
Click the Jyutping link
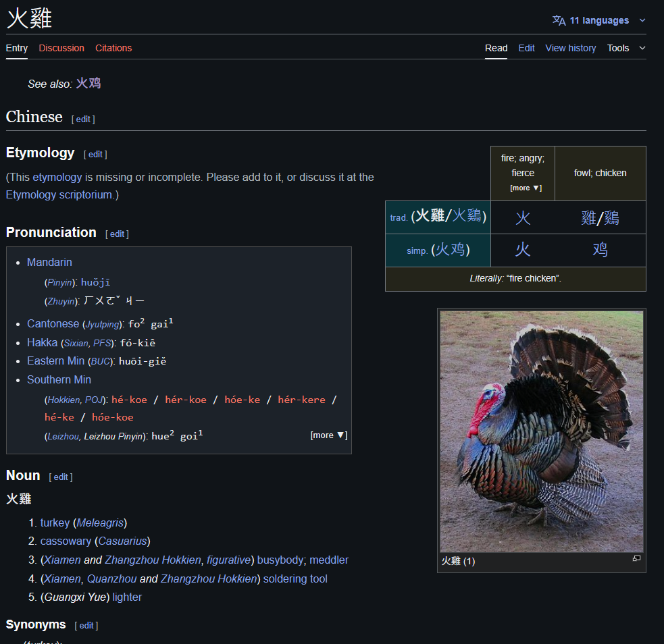click(103, 325)
